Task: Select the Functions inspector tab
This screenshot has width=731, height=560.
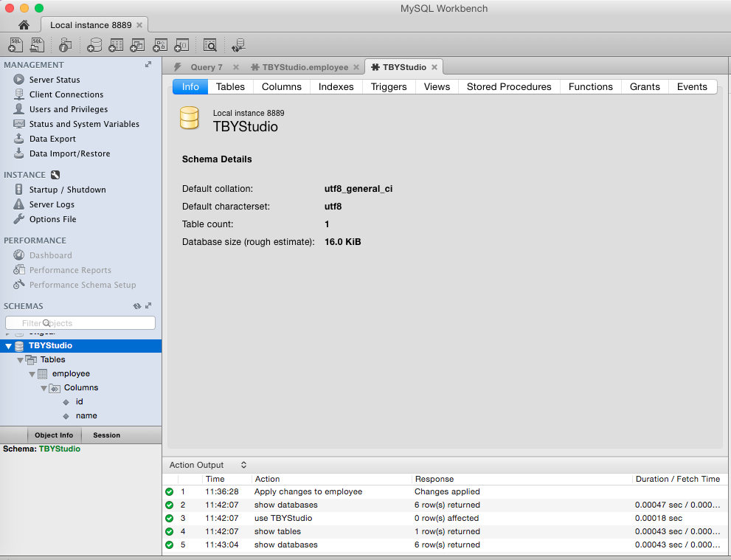Action: 591,87
